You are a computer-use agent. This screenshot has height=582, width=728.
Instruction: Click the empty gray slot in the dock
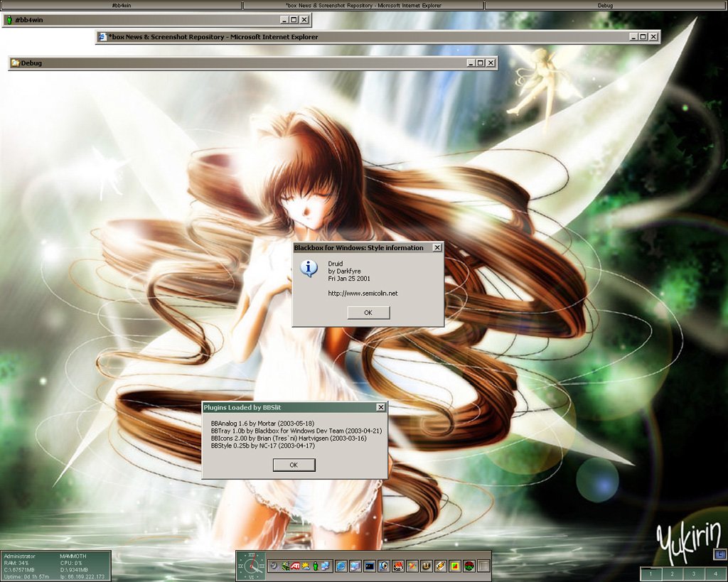click(483, 566)
